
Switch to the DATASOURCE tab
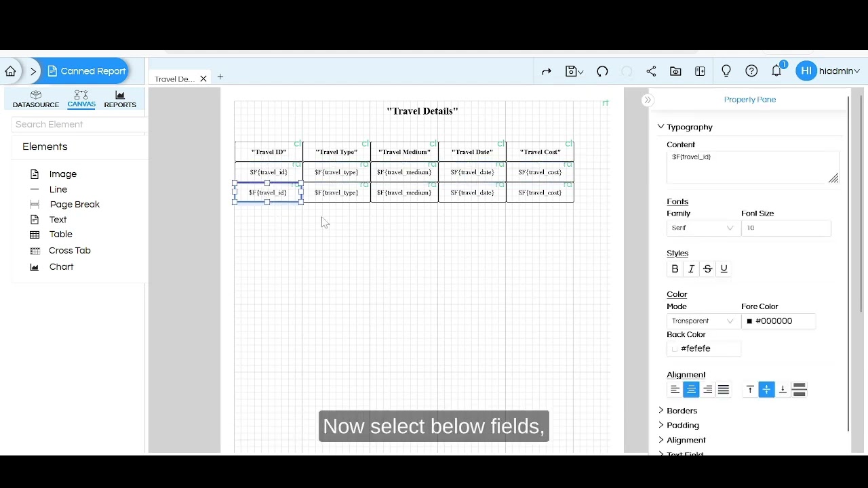pyautogui.click(x=36, y=99)
